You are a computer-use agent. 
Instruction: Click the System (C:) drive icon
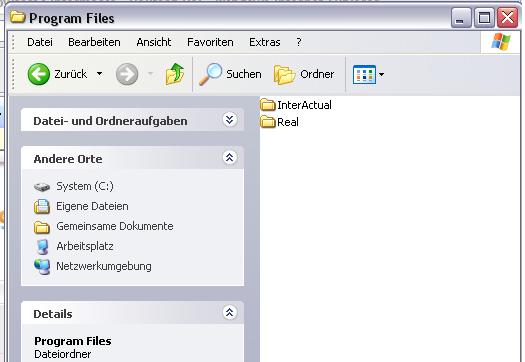click(42, 187)
